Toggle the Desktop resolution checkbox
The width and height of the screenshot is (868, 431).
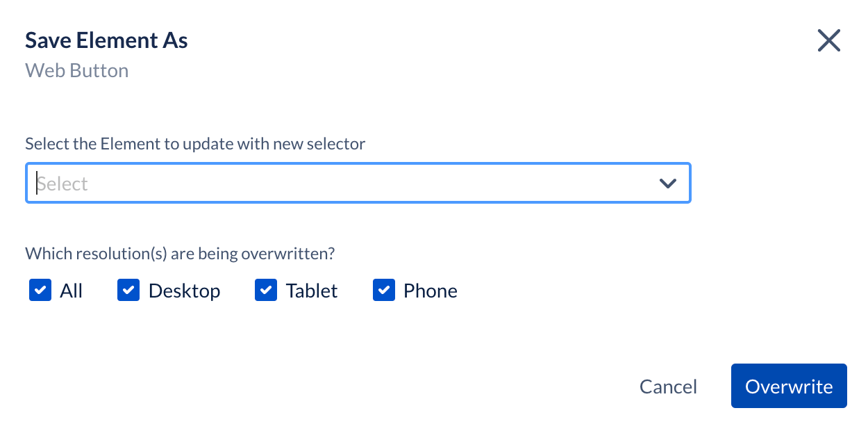coord(128,290)
